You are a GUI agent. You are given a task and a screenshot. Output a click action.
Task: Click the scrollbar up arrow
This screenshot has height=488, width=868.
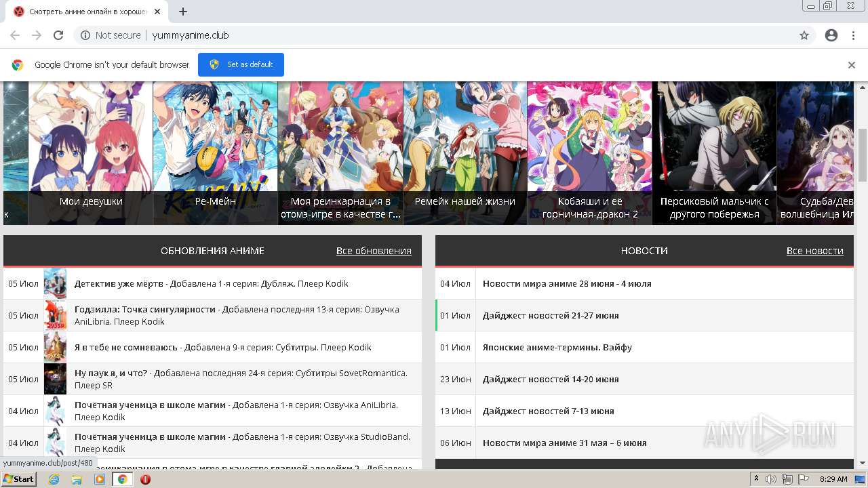pyautogui.click(x=862, y=87)
